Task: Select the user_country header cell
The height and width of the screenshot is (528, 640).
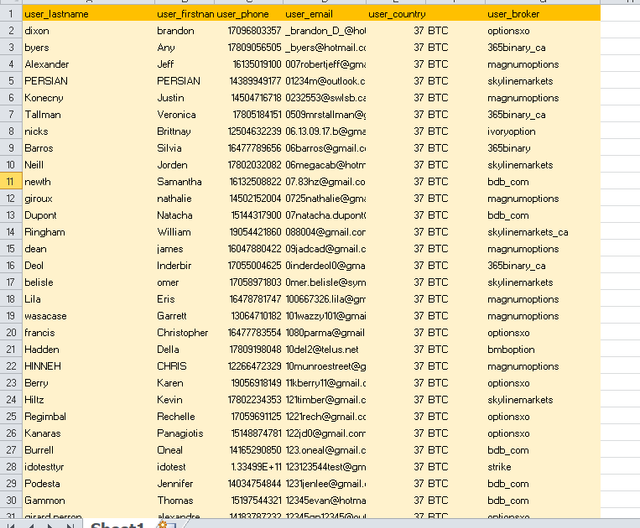Action: 396,14
